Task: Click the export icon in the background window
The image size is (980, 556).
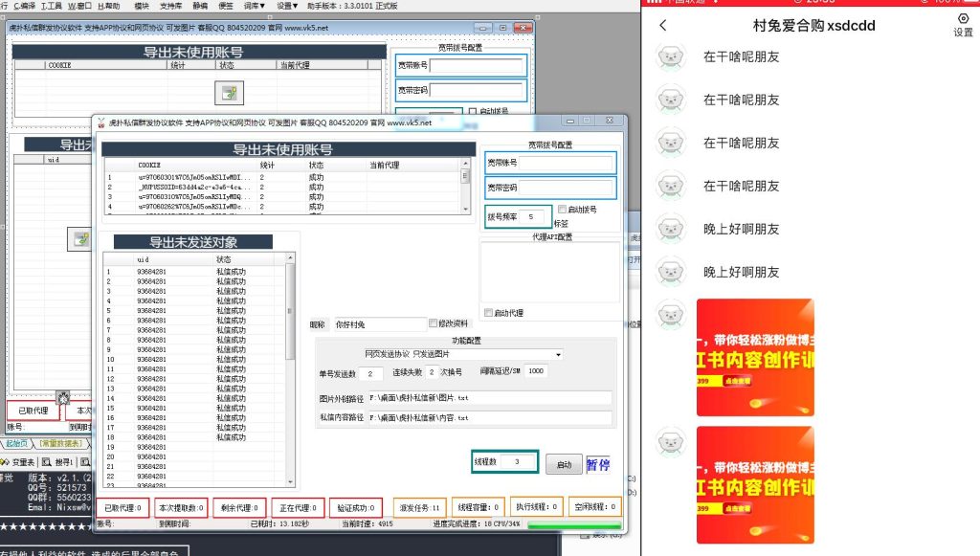Action: (x=228, y=92)
